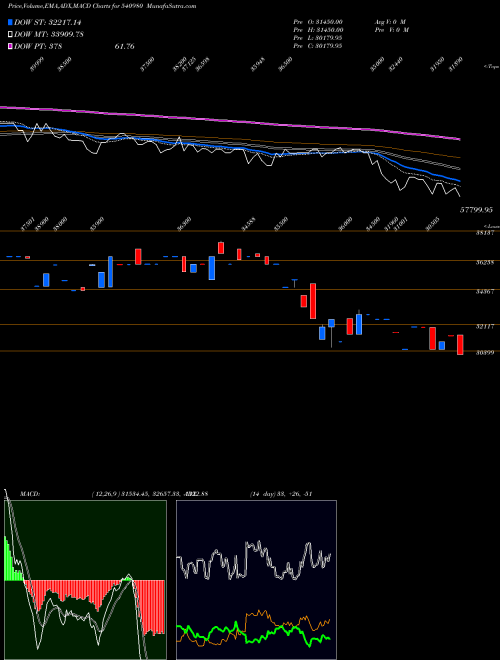Click the 'Avg V: 0 M' volume text
Image resolution: width=500 pixels, height=660 pixels.
(390, 22)
